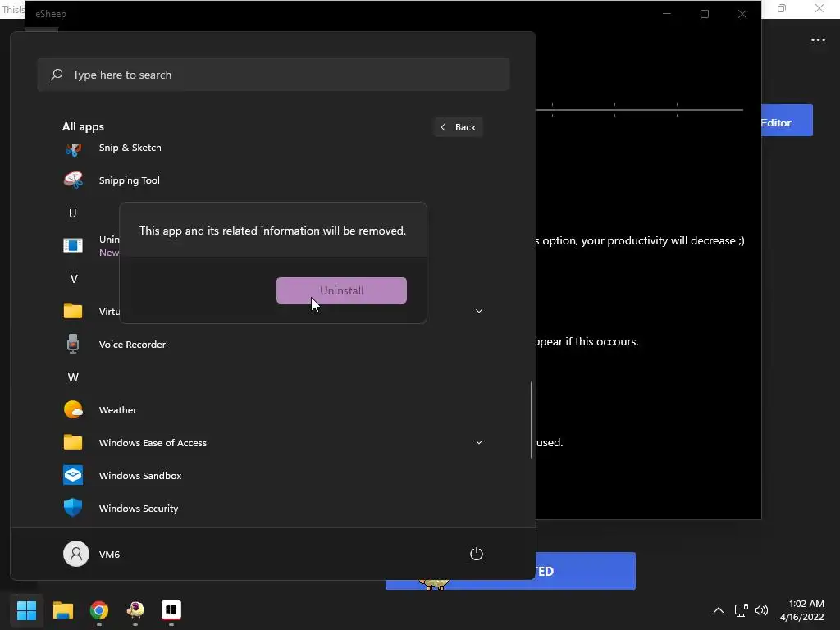Click the Snip & Sketch label
This screenshot has width=840, height=630.
[x=130, y=148]
